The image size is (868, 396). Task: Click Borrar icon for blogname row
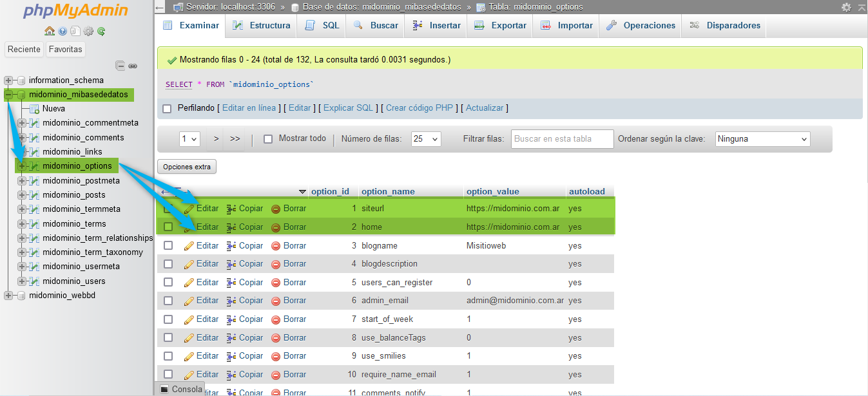coord(276,245)
